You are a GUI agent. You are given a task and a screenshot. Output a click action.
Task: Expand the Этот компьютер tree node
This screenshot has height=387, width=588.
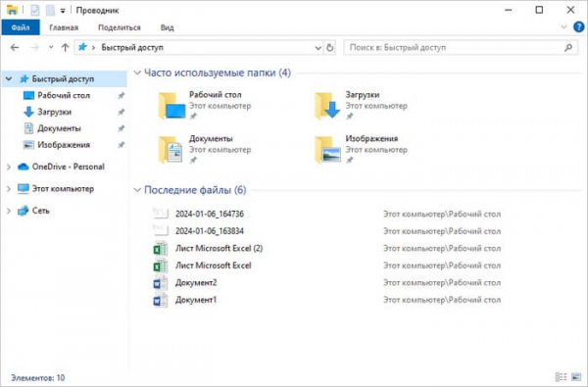9,189
